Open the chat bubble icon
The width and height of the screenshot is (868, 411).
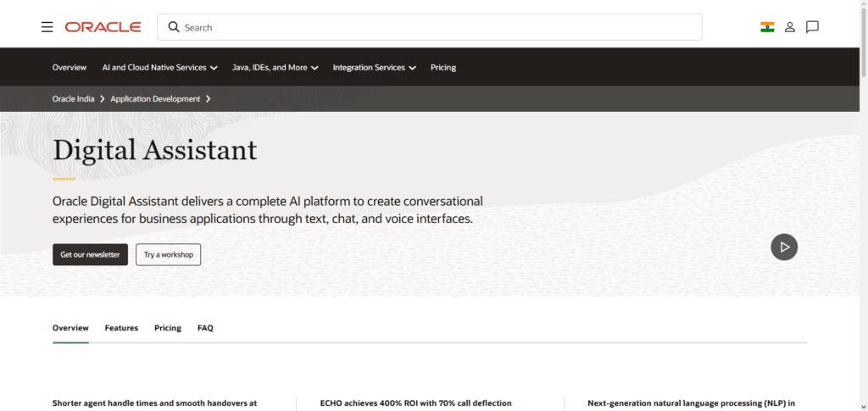click(x=812, y=27)
